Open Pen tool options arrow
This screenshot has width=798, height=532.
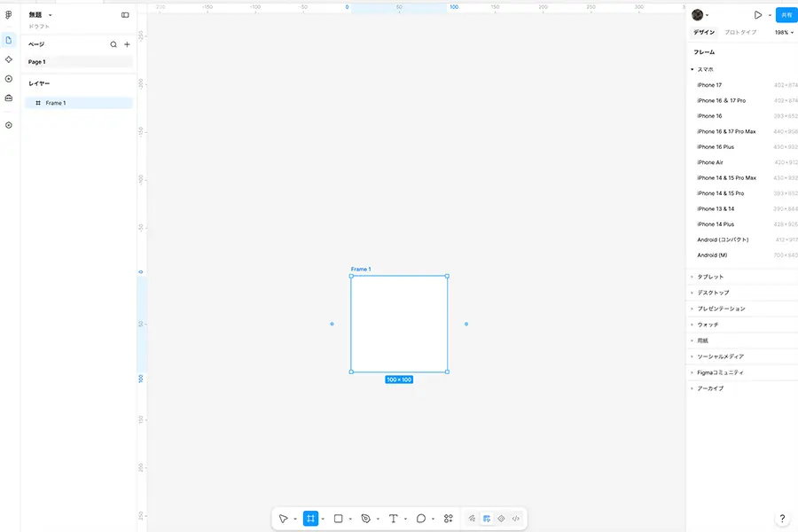pyautogui.click(x=378, y=519)
